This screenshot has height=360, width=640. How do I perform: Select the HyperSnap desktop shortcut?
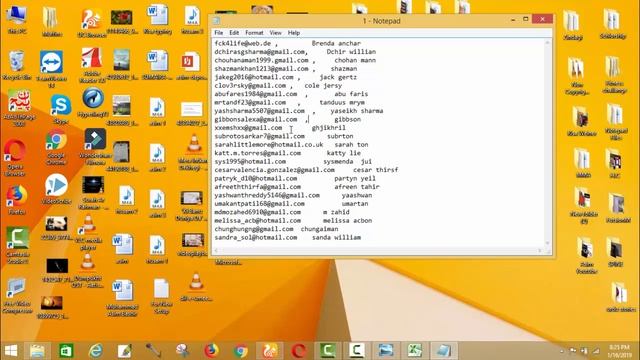[x=93, y=103]
